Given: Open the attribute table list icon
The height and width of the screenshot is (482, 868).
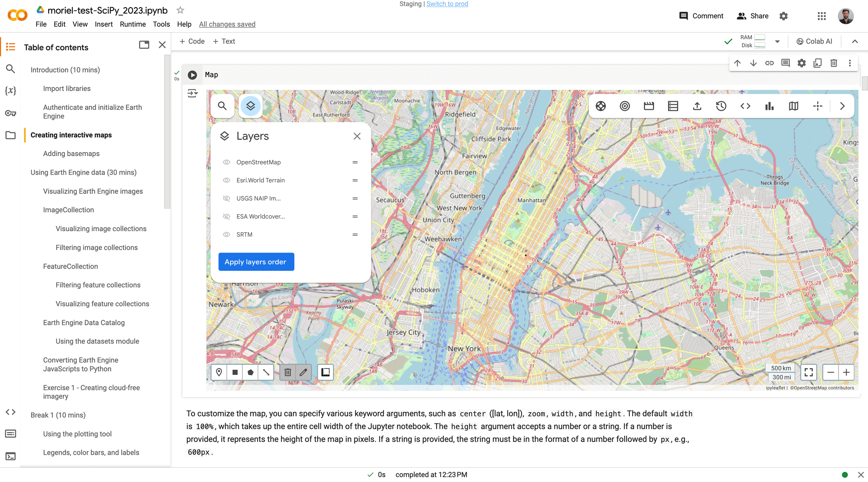Looking at the screenshot, I should 673,106.
